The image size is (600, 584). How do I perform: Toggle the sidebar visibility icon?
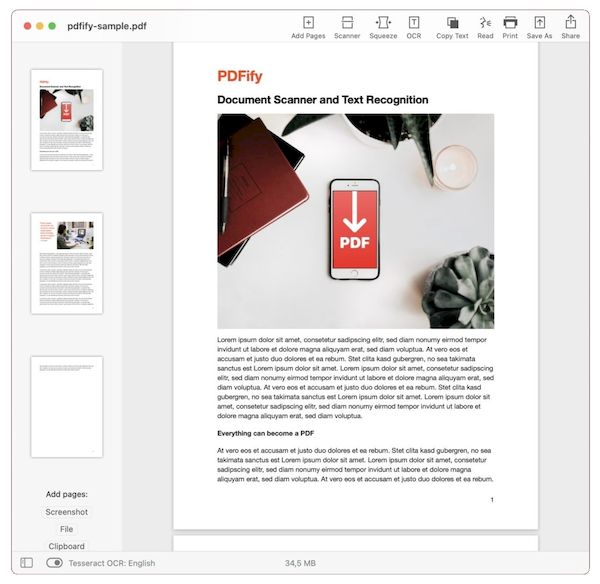[26, 562]
